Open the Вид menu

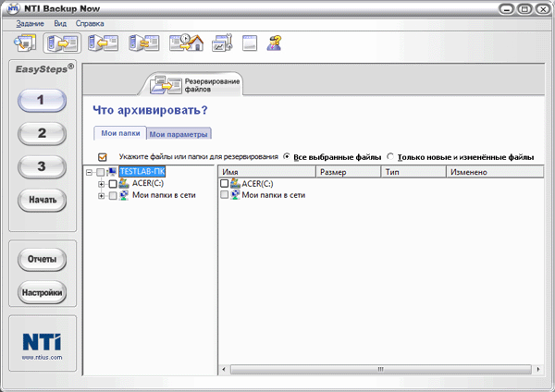pyautogui.click(x=60, y=24)
